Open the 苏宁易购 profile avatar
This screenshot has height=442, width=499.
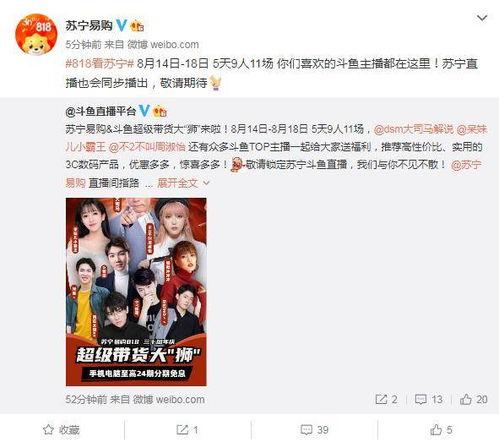click(36, 35)
